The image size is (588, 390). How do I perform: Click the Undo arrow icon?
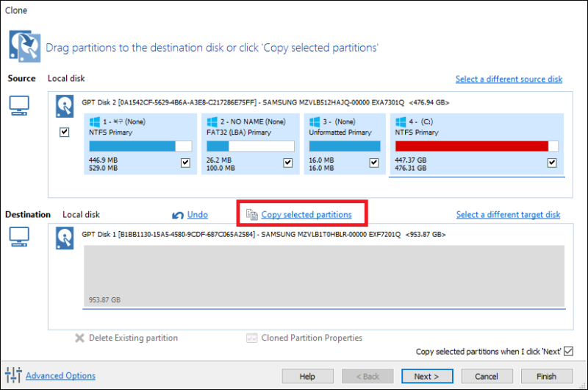[178, 215]
